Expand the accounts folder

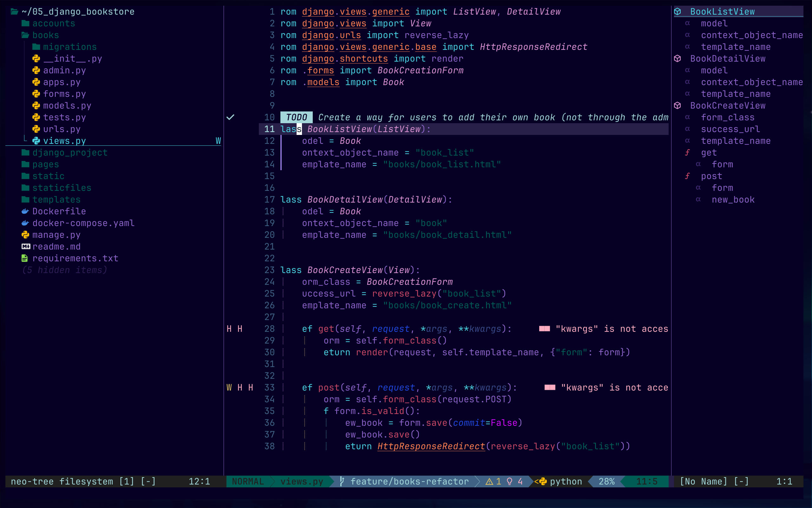click(x=25, y=23)
